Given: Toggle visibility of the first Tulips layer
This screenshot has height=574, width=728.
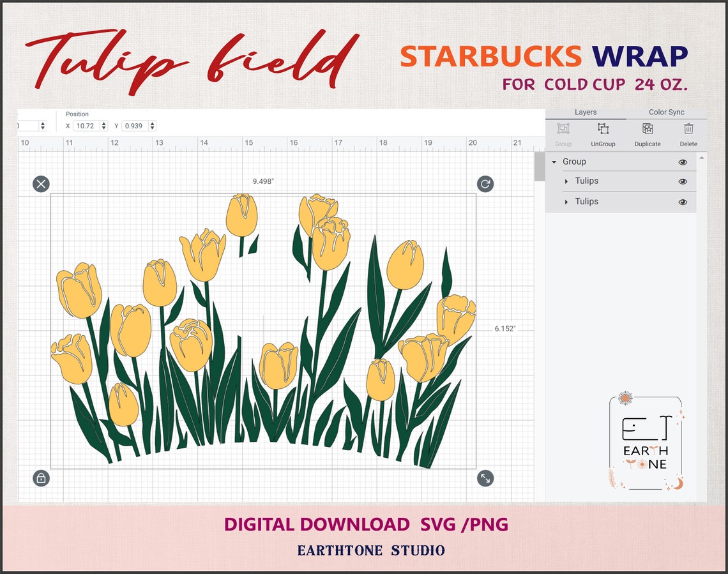Looking at the screenshot, I should click(682, 181).
